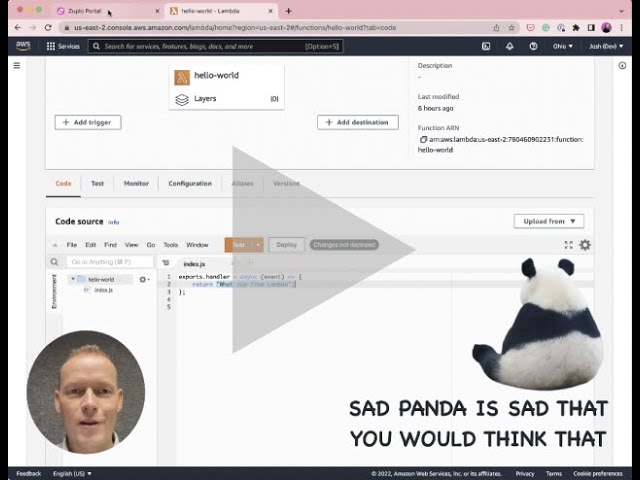Viewport: 640px width, 480px height.
Task: Open the editor Find menu
Action: click(x=110, y=245)
